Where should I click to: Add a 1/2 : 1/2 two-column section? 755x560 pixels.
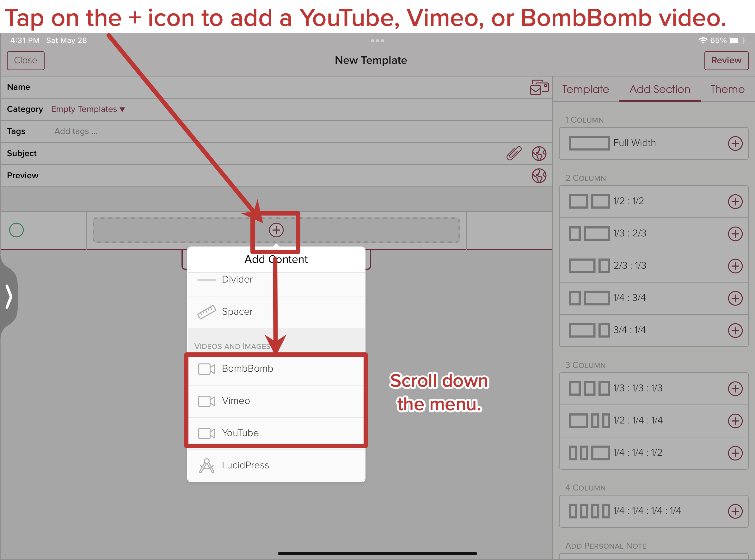coord(735,201)
